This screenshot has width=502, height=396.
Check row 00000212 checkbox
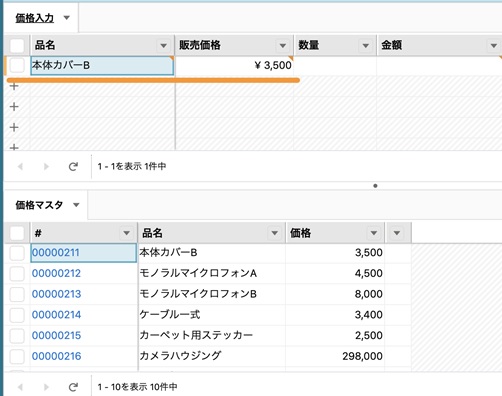click(17, 274)
